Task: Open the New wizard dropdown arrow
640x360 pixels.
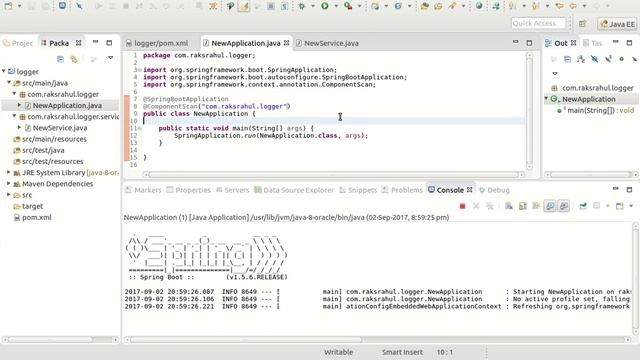Action: tap(19, 6)
